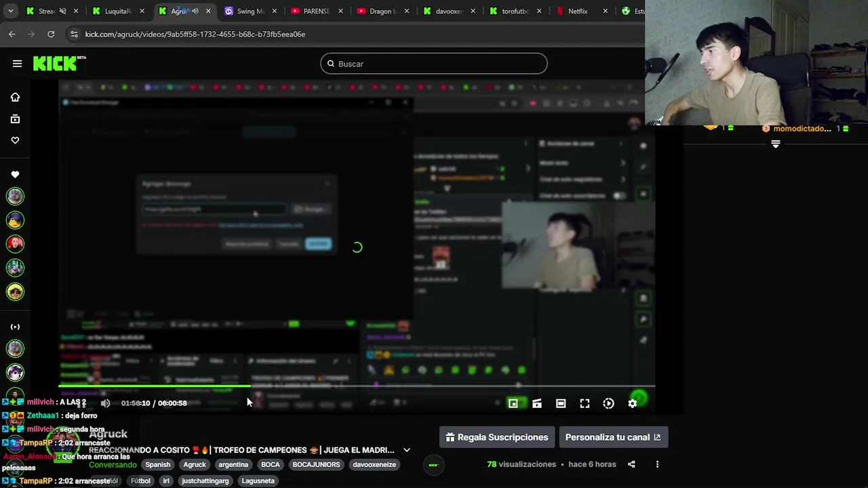The width and height of the screenshot is (868, 488).
Task: Click the momodictado username in overlay
Action: 802,129
